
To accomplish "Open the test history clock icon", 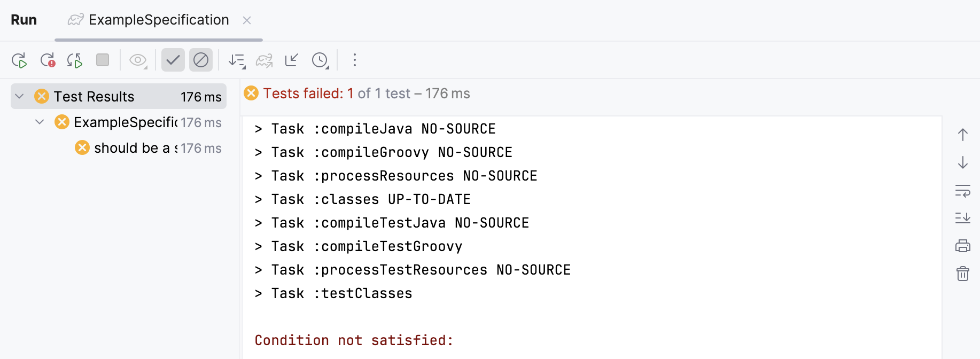I will click(319, 60).
